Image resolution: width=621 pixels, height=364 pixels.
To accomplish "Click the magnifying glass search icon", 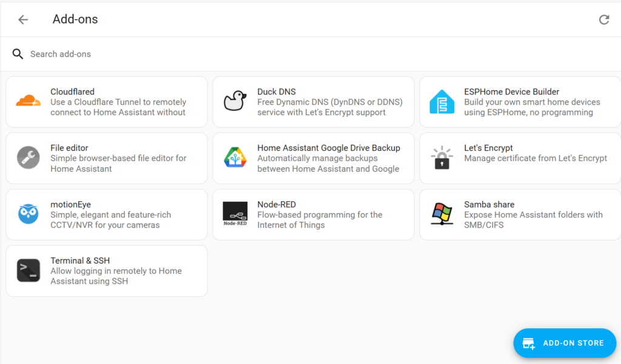I will pyautogui.click(x=18, y=54).
